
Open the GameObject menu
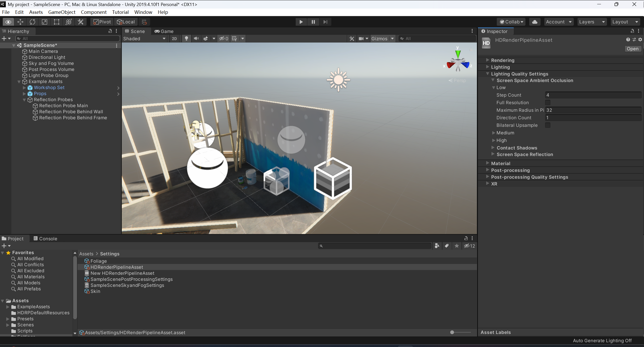pos(62,12)
